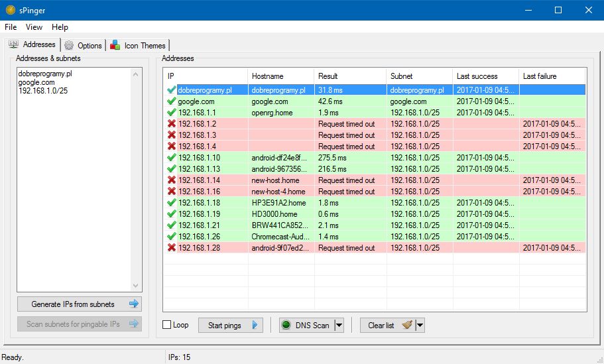The width and height of the screenshot is (604, 364).
Task: Click Generate IPs from subnets button
Action: click(80, 304)
